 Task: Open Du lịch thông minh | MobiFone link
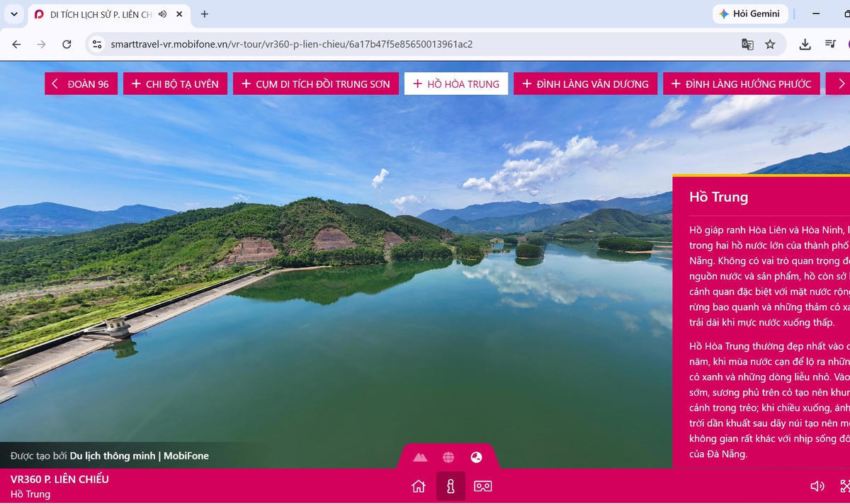[140, 456]
